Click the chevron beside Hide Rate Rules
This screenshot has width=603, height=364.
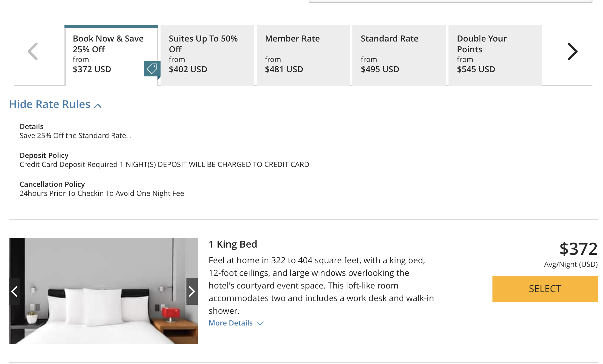[98, 106]
